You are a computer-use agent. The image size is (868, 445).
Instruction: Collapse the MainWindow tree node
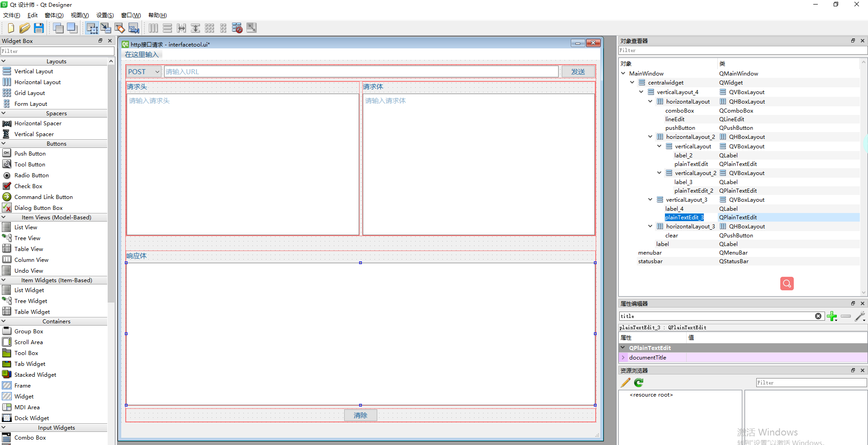click(x=623, y=73)
